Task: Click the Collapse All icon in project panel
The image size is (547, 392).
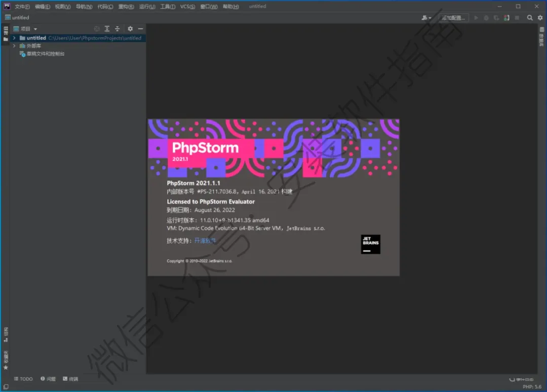Action: click(x=117, y=29)
